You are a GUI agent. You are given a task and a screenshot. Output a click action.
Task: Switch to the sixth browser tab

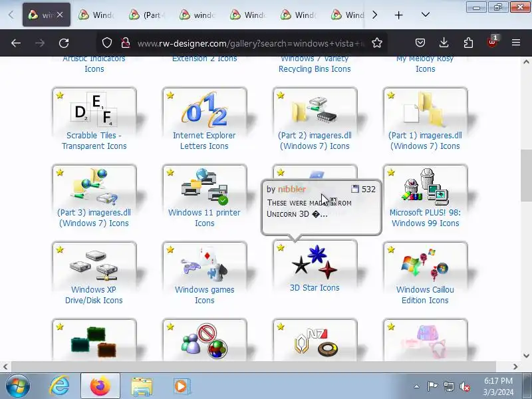[x=299, y=15]
